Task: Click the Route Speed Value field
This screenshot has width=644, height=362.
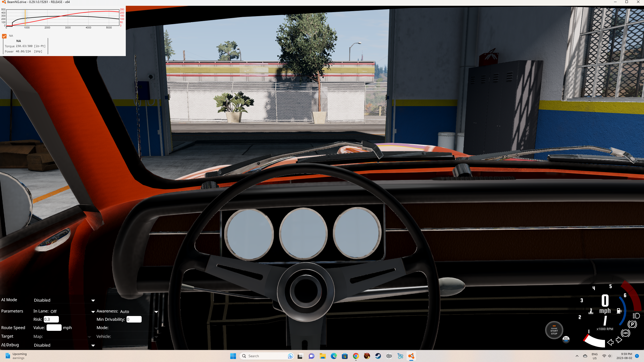Action: click(54, 328)
